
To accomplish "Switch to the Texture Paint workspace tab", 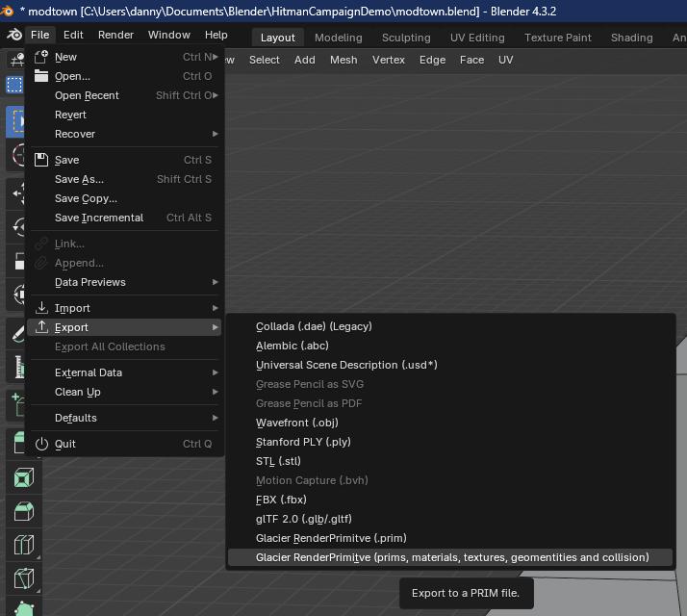I will (x=558, y=38).
